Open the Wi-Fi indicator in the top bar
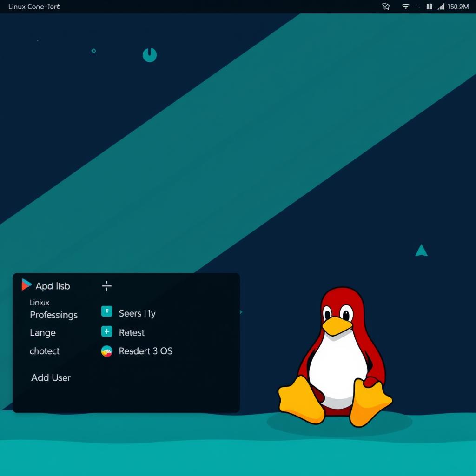The image size is (476, 476). tap(405, 7)
